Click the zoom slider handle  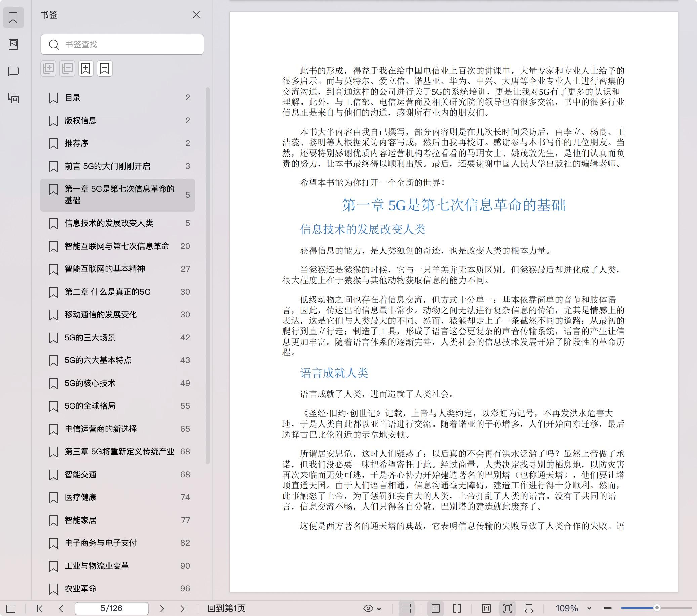tap(657, 608)
